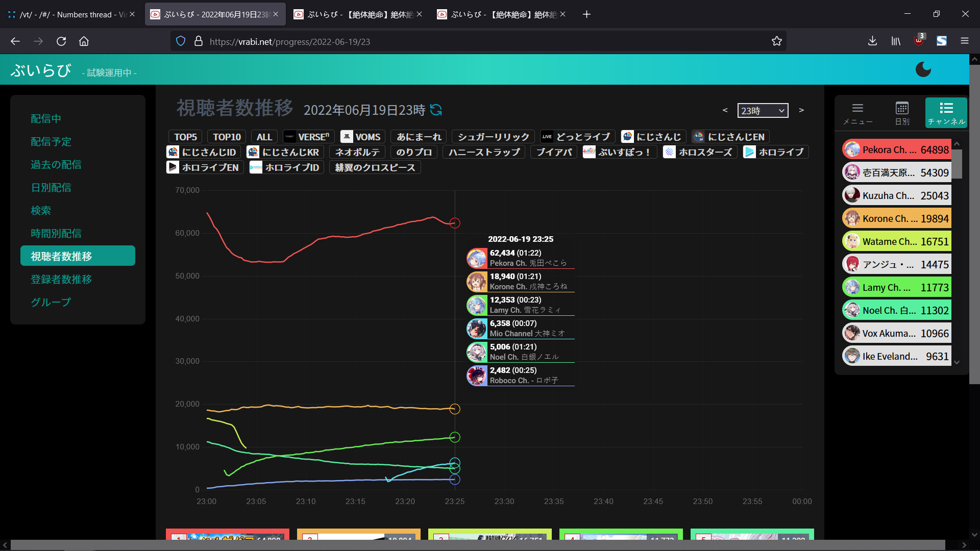980x551 pixels.
Task: Switch to the Numbers thread browser tab
Action: [66, 14]
